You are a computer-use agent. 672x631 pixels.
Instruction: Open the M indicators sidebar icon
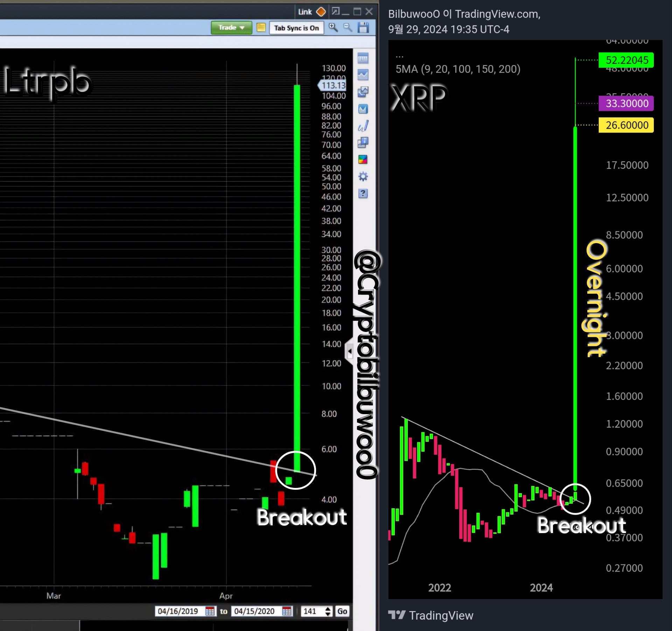(363, 109)
